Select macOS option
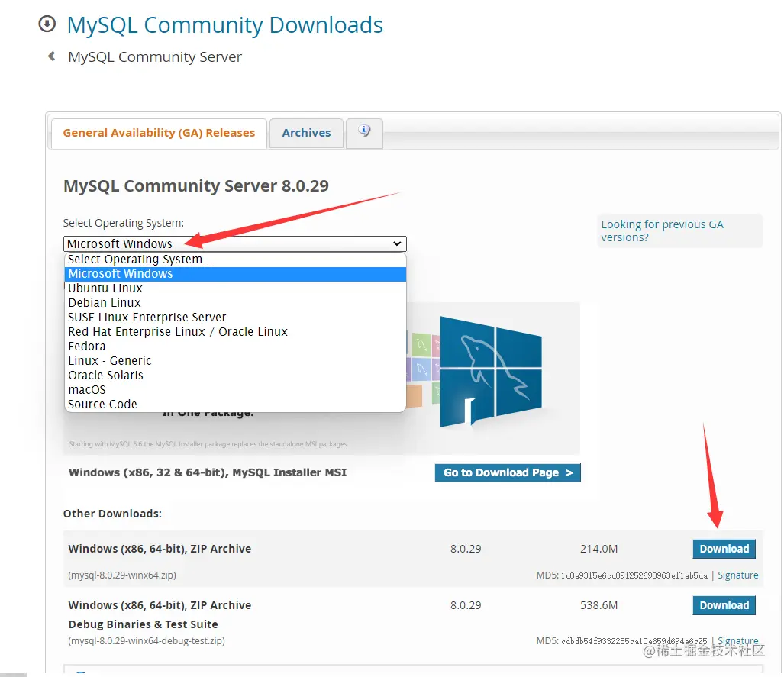Screen dimensions: 784x677 point(235,390)
